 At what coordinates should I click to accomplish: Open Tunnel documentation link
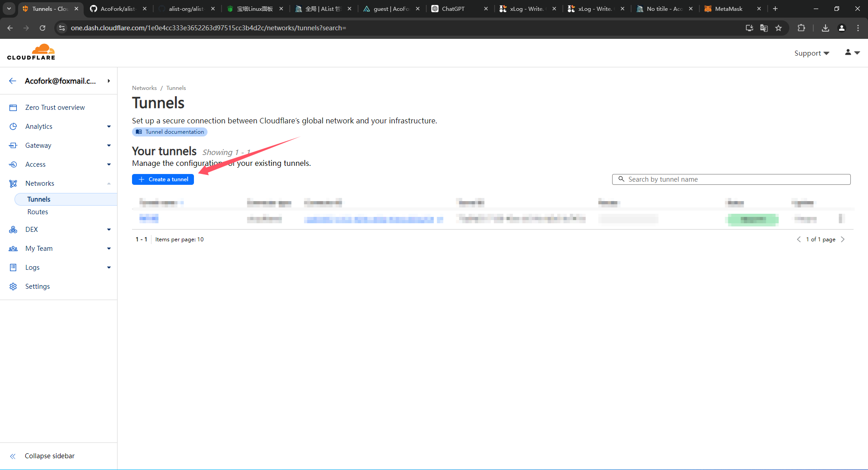pyautogui.click(x=170, y=132)
